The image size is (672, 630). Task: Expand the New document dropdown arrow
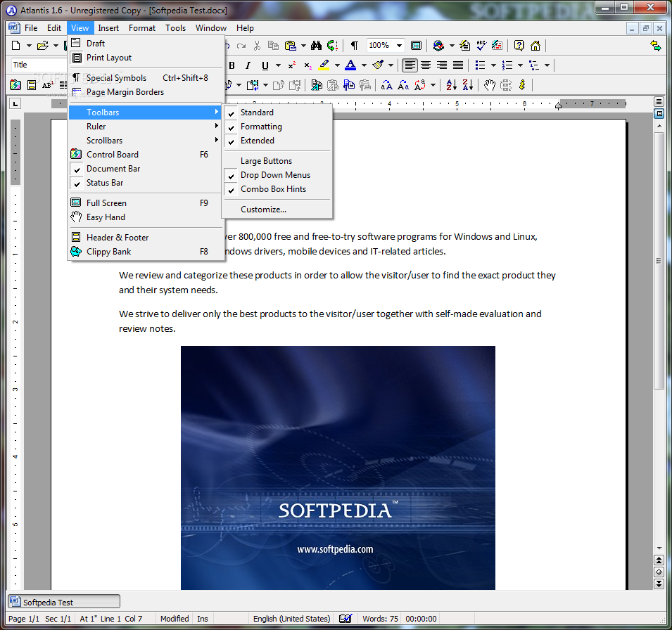[29, 46]
